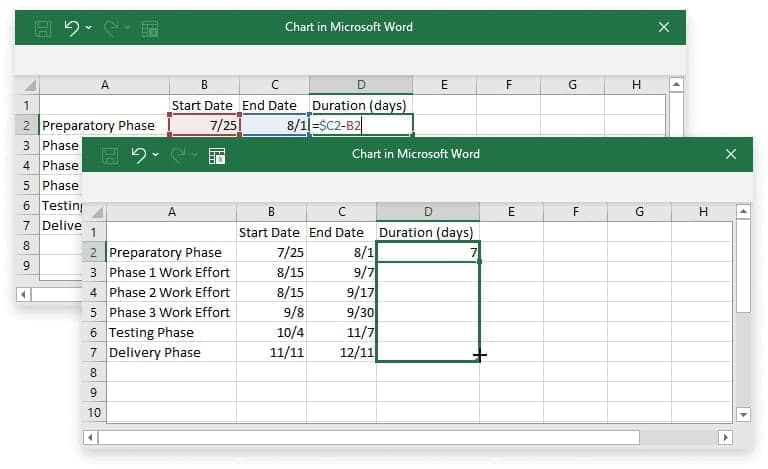768x469 pixels.
Task: Click the scroll left arrow in the front window
Action: (x=91, y=437)
